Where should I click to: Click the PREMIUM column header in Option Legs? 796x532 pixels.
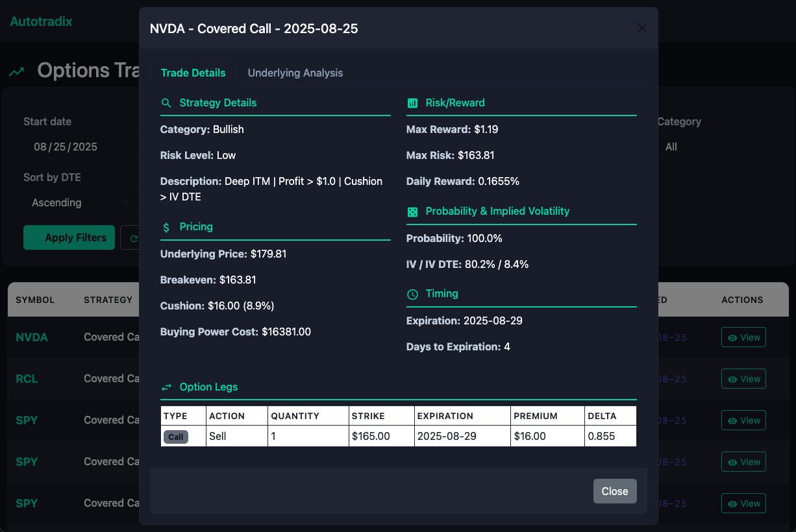pyautogui.click(x=547, y=416)
